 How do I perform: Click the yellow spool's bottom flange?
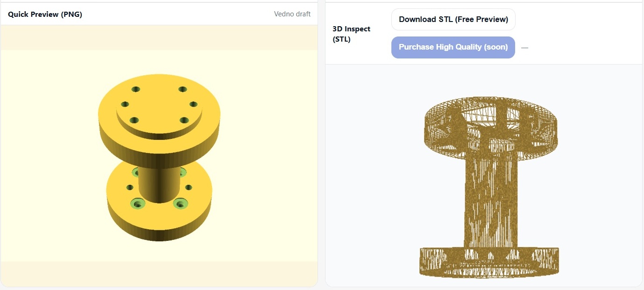[159, 220]
